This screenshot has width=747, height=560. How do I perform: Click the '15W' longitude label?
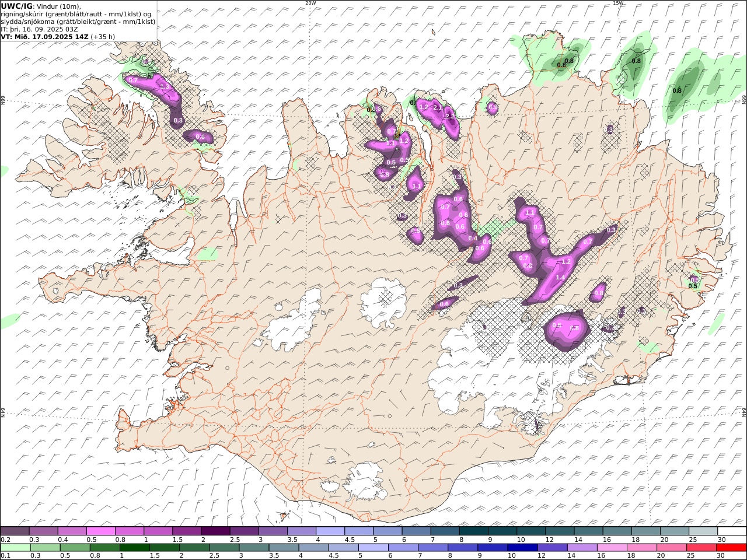(617, 3)
